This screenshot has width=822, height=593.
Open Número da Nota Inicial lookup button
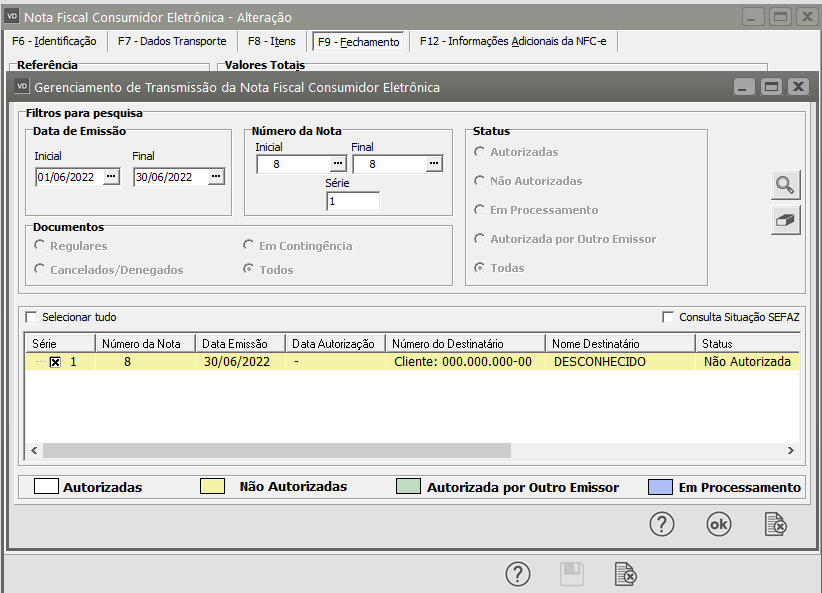pyautogui.click(x=337, y=164)
